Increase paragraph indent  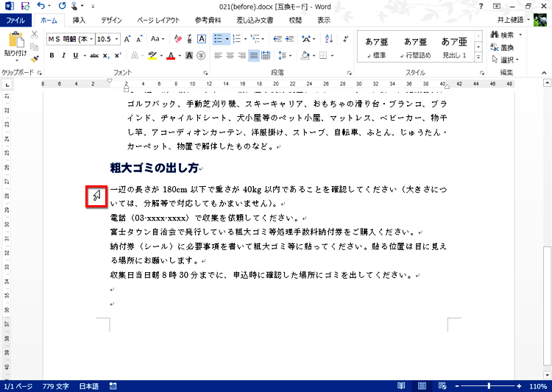point(289,39)
